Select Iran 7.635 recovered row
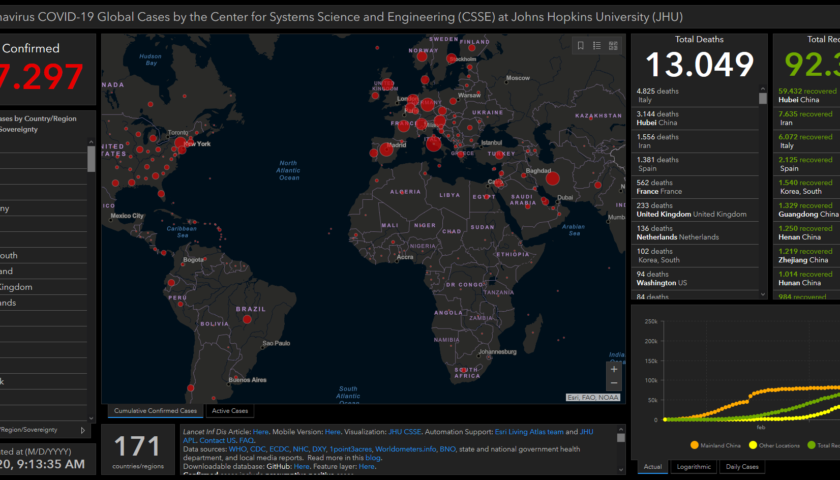 [807, 118]
